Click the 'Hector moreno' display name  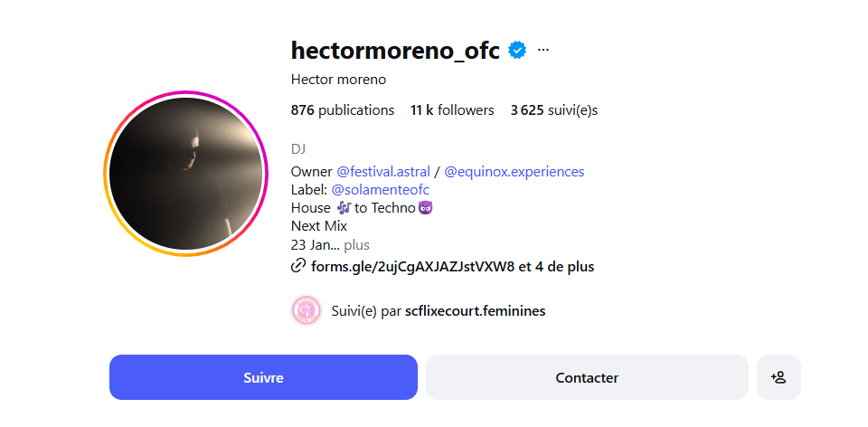(x=338, y=80)
